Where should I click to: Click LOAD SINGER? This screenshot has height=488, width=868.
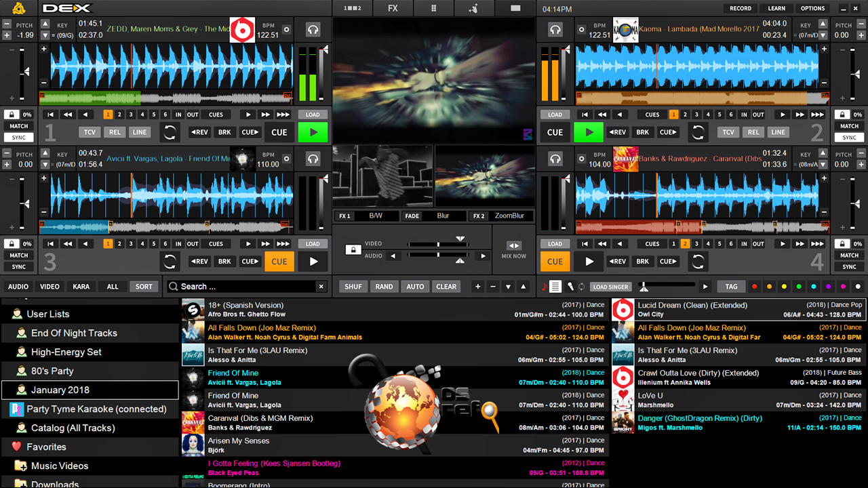(x=610, y=287)
